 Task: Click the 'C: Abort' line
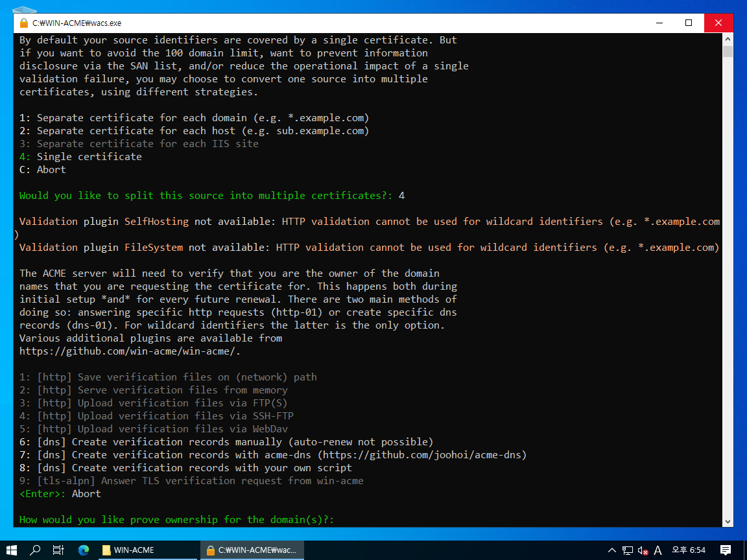[x=43, y=169]
